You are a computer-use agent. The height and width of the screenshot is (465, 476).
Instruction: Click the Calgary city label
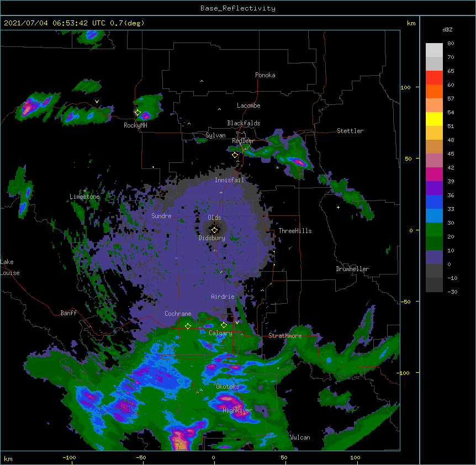(220, 333)
